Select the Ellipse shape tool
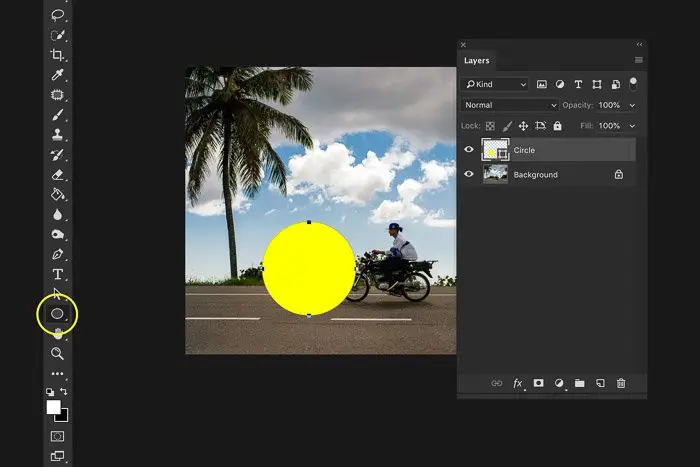Image resolution: width=700 pixels, height=467 pixels. (x=57, y=314)
